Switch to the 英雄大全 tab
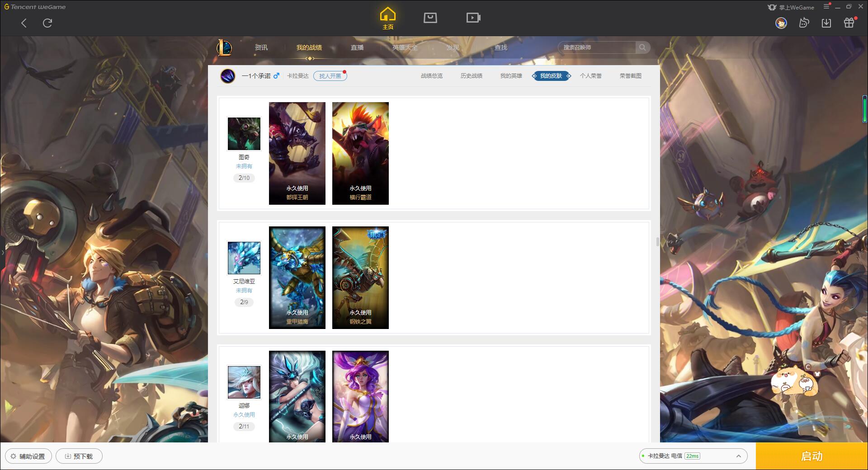Viewport: 868px width, 470px height. [405, 47]
